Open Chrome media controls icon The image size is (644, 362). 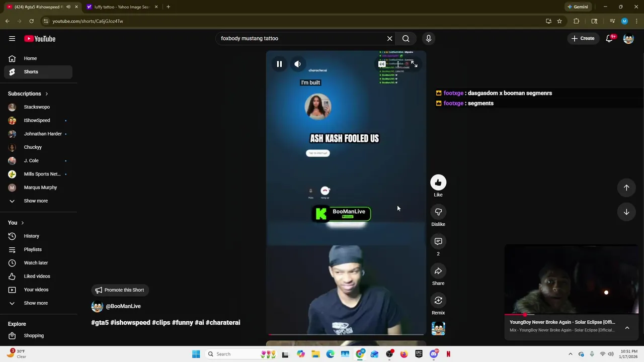coord(612,21)
